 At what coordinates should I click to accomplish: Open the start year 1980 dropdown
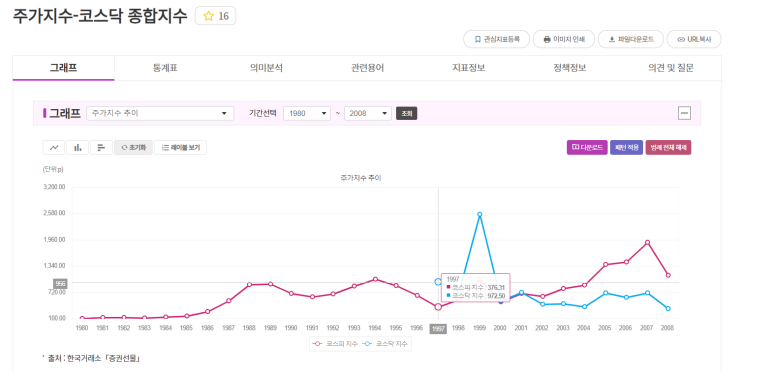click(307, 113)
